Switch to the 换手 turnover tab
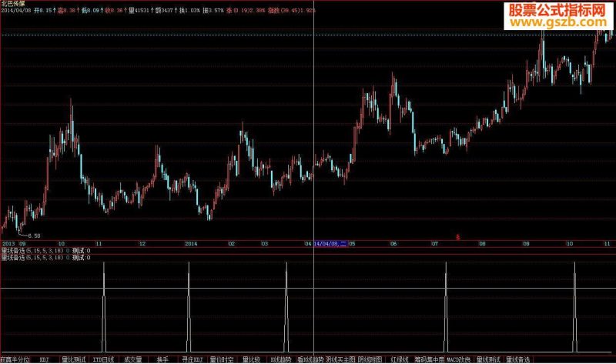This screenshot has height=364, width=616. (x=162, y=359)
